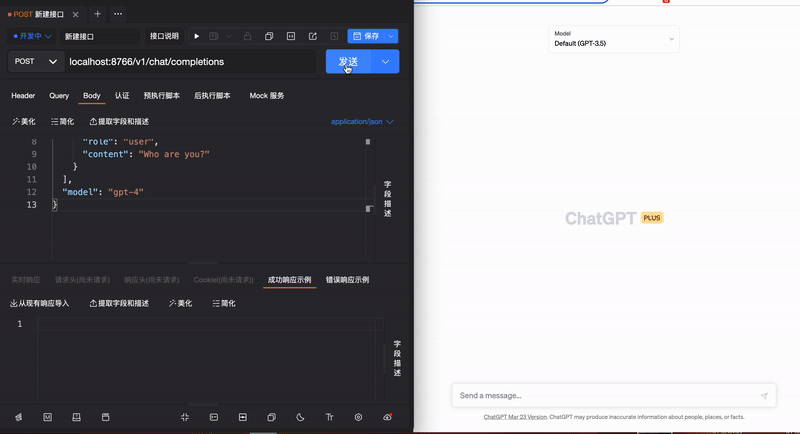
Task: Open the request body 字段描述 side panel
Action: [x=388, y=199]
